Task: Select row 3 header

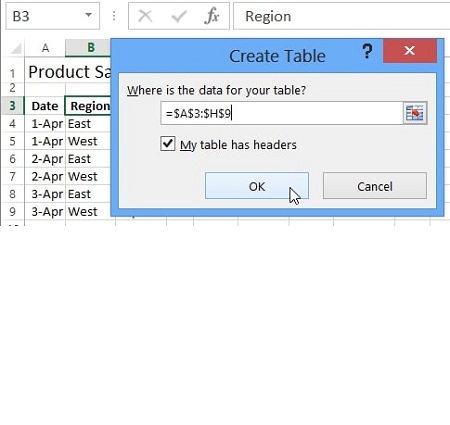Action: (12, 106)
